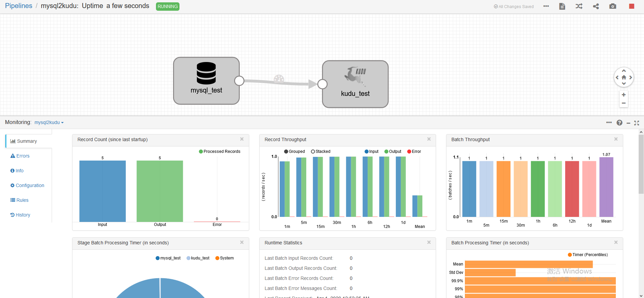644x298 pixels.
Task: Stop the pipeline with the red square icon
Action: pyautogui.click(x=632, y=6)
